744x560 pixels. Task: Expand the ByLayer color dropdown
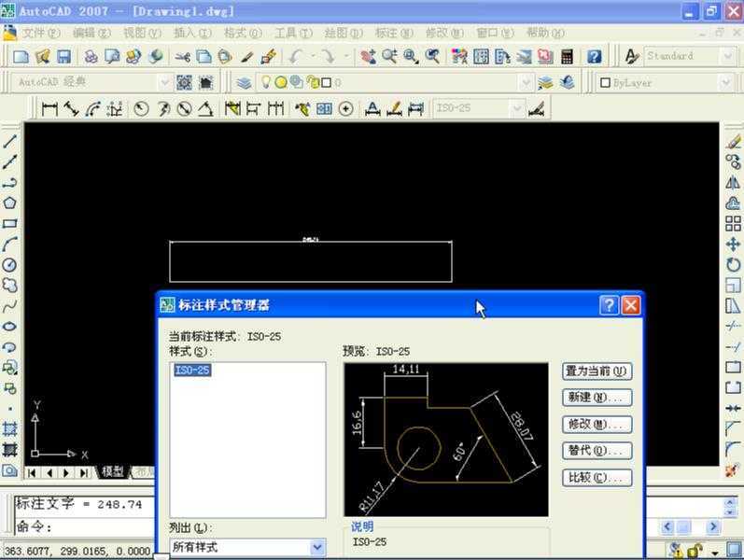tap(725, 82)
